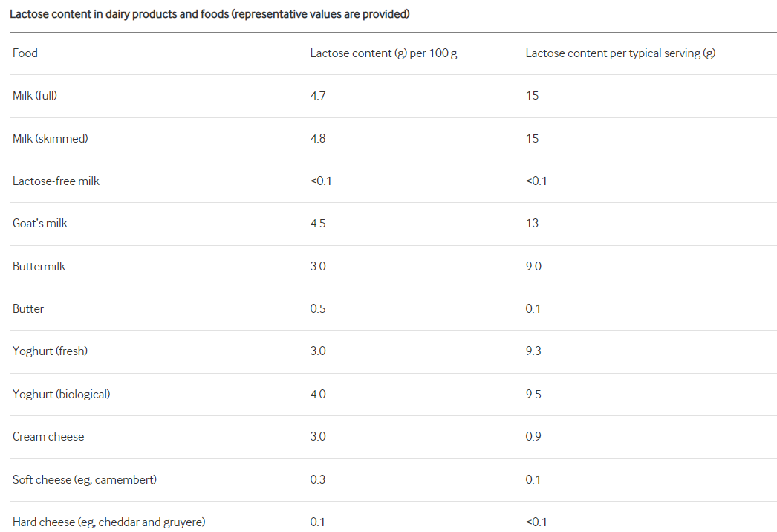The width and height of the screenshot is (777, 532).
Task: Select the Milk (skimmed) row label
Action: [50, 138]
